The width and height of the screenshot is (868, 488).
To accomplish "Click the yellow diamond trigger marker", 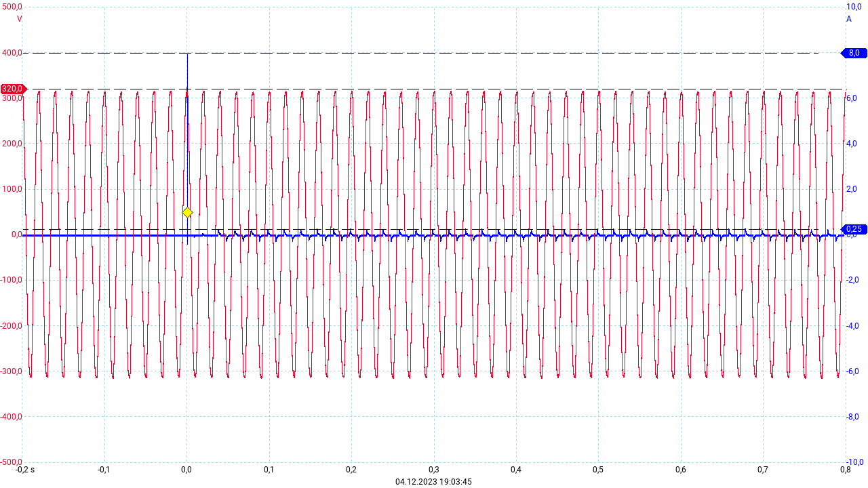I will [x=188, y=213].
